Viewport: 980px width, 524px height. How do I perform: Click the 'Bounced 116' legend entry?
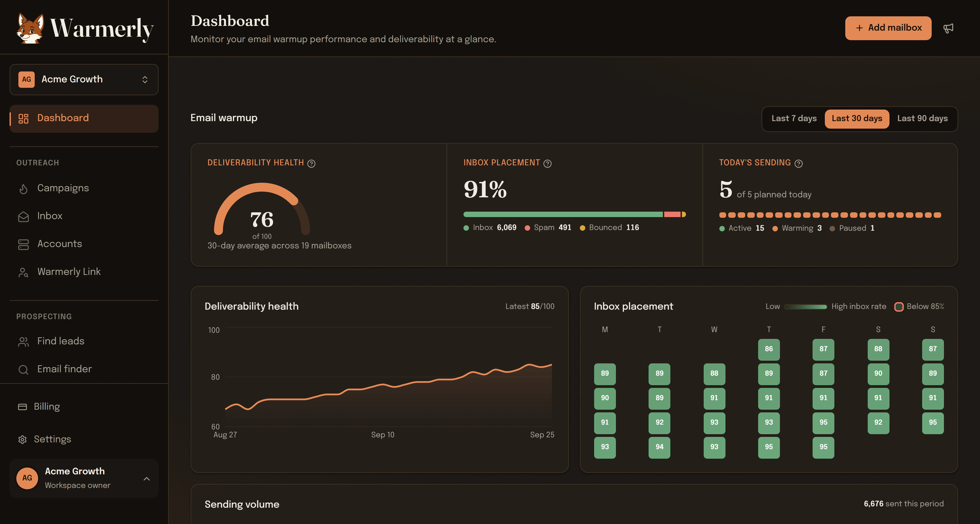coord(610,228)
